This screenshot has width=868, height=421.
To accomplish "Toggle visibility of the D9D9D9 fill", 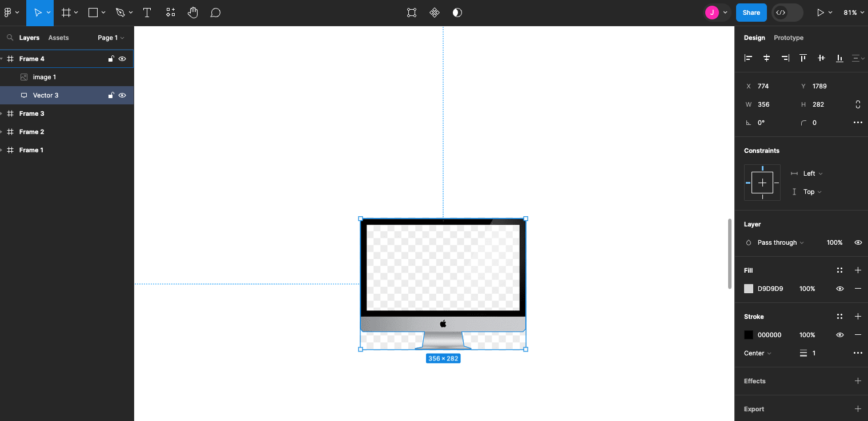I will click(839, 289).
